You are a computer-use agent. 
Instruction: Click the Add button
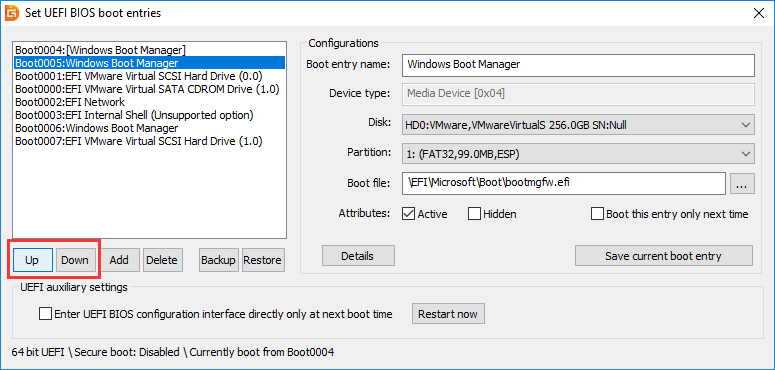coord(119,259)
